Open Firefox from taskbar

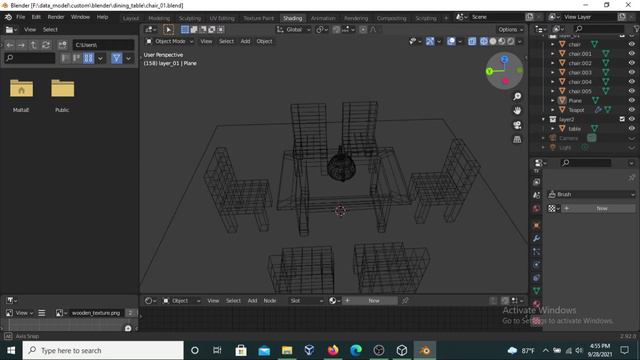tap(333, 350)
